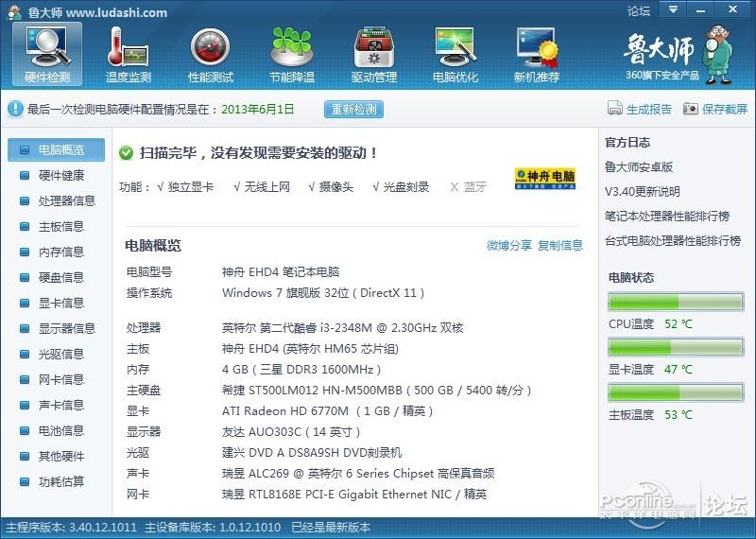Click 主程序版本 3.40.12.1011 in status bar
Image resolution: width=756 pixels, height=539 pixels.
71,528
